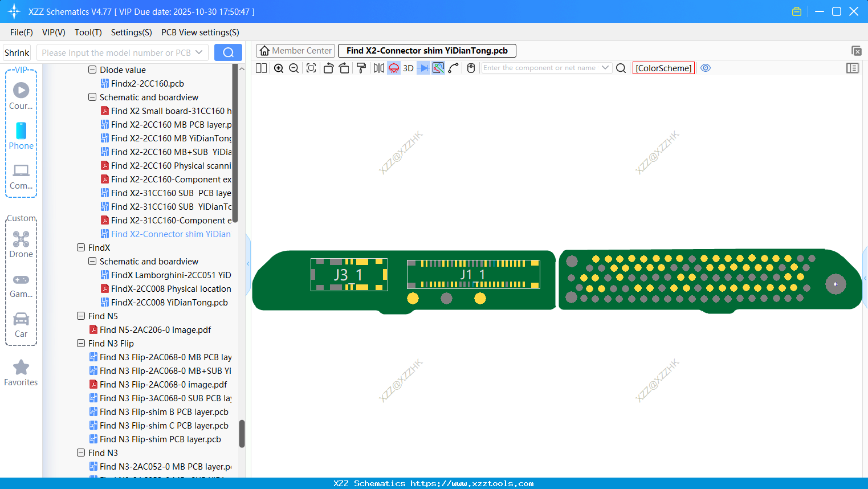Screen dimensions: 868x489
Task: Toggle the eye visibility icon in the toolbar
Action: pos(706,68)
